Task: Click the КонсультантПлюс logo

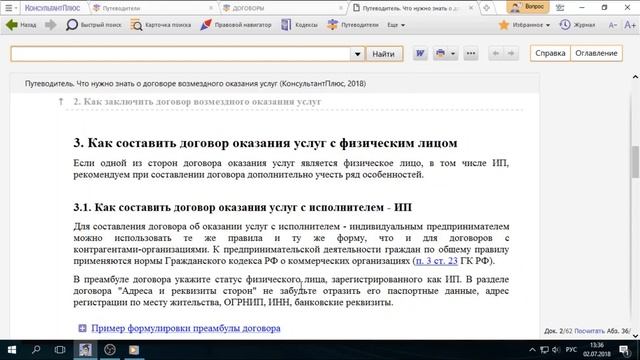Action: (x=52, y=8)
